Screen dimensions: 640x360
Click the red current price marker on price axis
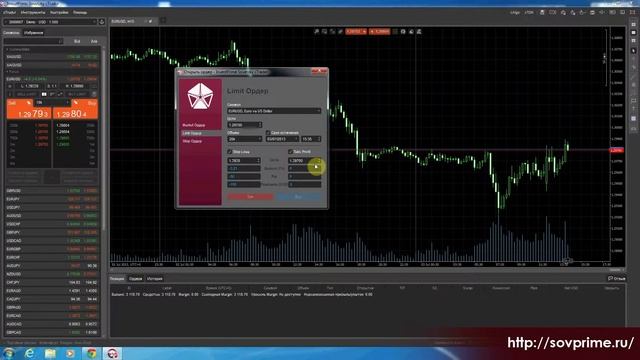pos(616,150)
